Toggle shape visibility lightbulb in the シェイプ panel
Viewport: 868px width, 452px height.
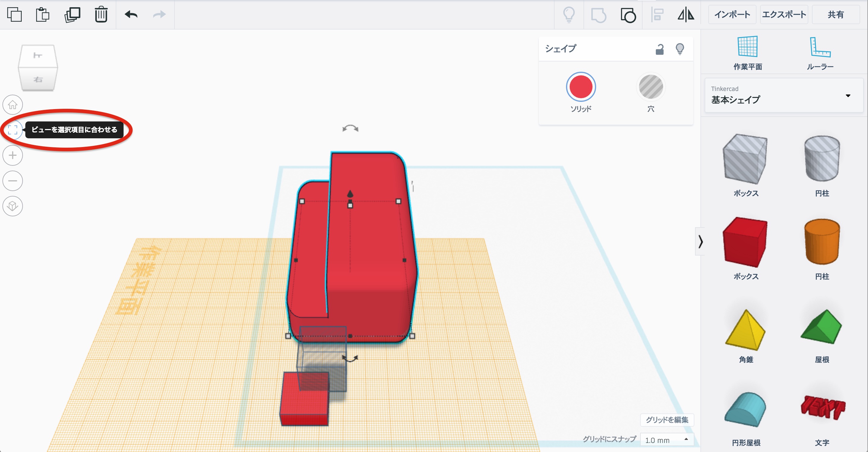tap(680, 49)
